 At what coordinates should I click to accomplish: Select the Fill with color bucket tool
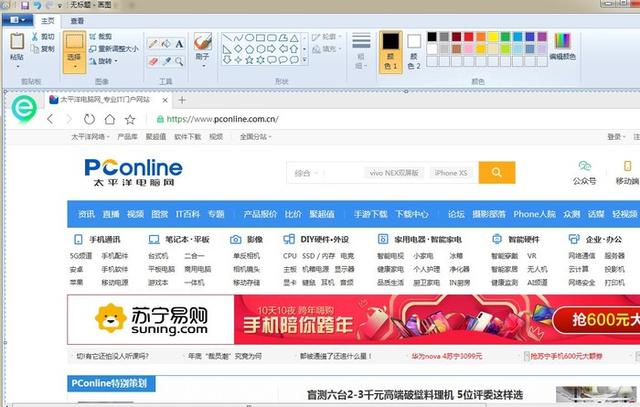click(x=166, y=43)
